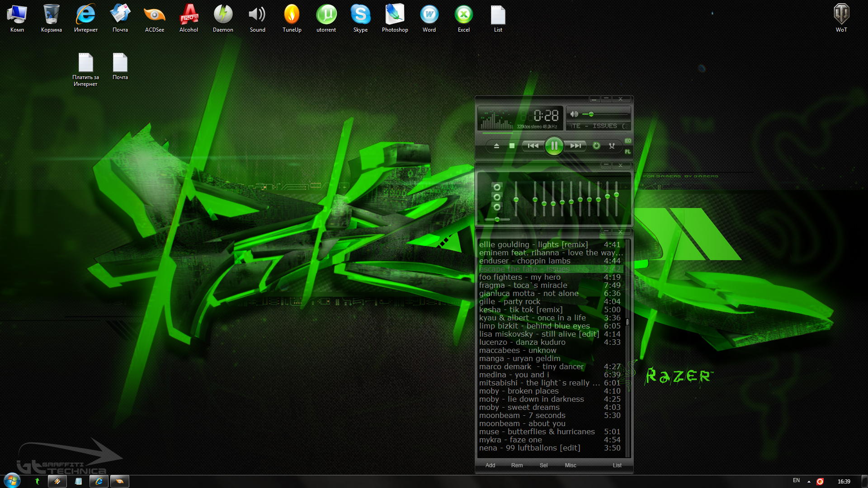Click the Windows Start button
Viewport: 868px width, 488px height.
[x=12, y=481]
